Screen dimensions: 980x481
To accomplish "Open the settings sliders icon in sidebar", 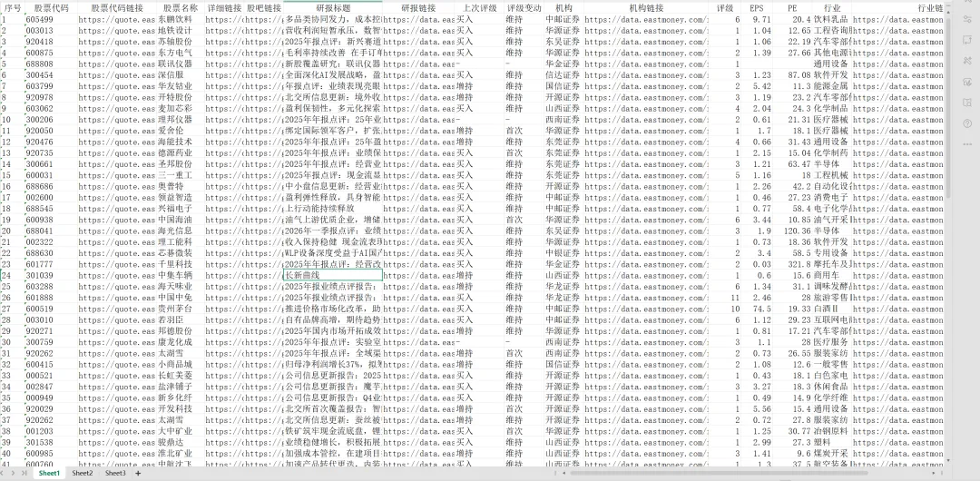I will [x=967, y=19].
